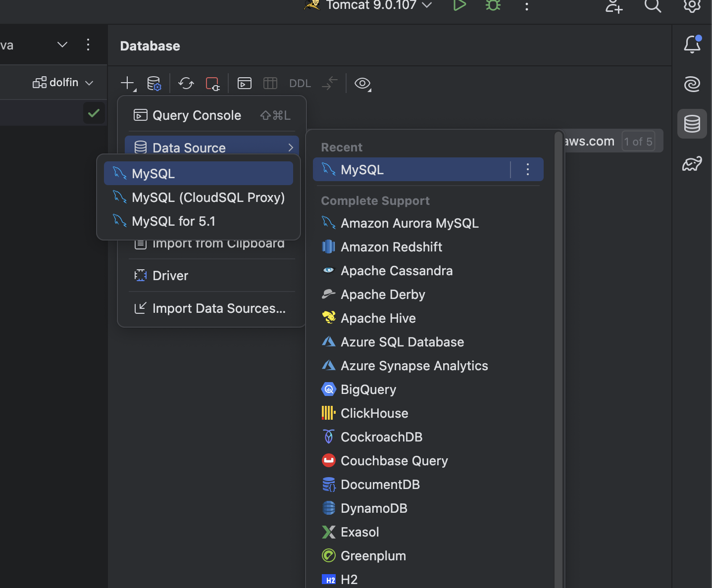Viewport: 712px width, 588px height.
Task: Expand the left panel chevron dropdown
Action: coord(62,45)
